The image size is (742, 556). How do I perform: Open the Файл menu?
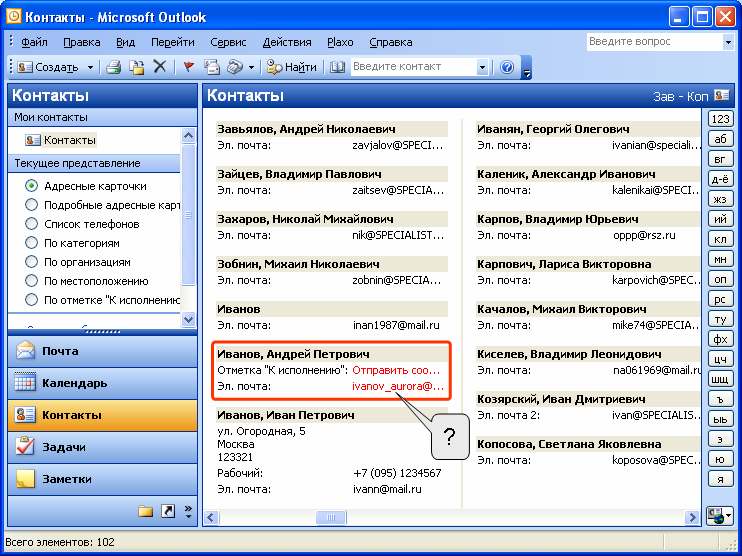[34, 42]
